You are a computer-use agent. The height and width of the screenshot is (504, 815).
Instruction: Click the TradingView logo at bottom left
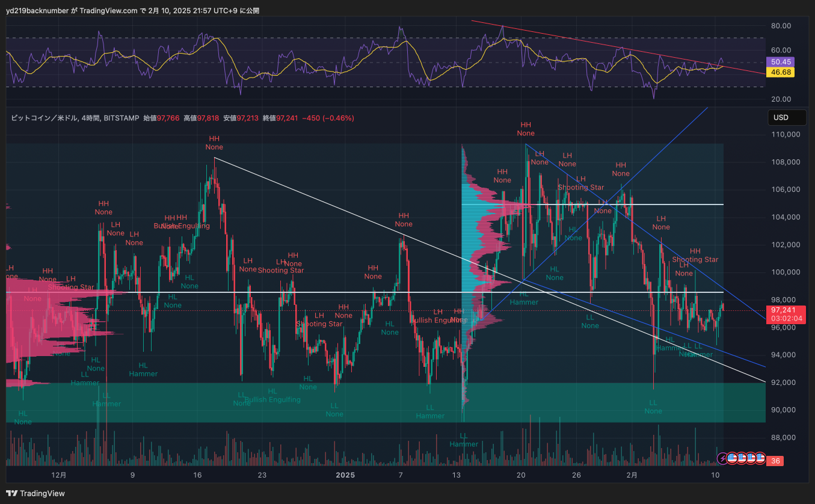point(37,494)
